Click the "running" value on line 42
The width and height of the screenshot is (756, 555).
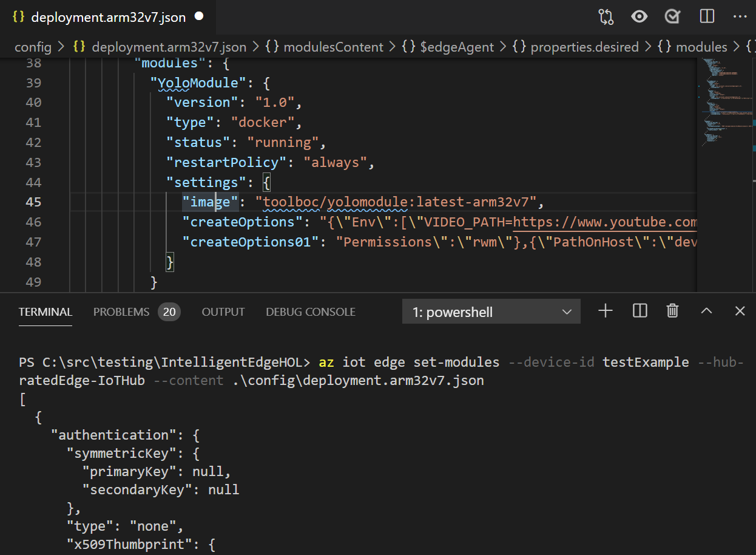point(283,142)
